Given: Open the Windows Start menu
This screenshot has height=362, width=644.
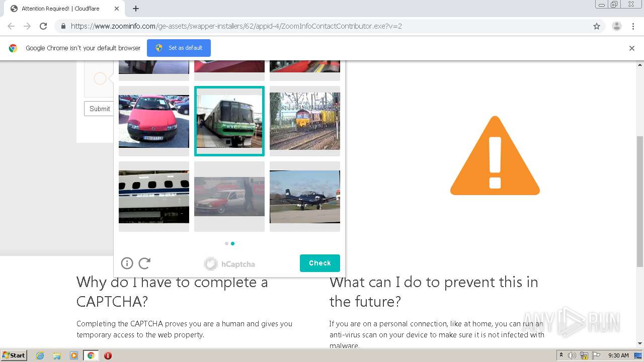Looking at the screenshot, I should [14, 355].
